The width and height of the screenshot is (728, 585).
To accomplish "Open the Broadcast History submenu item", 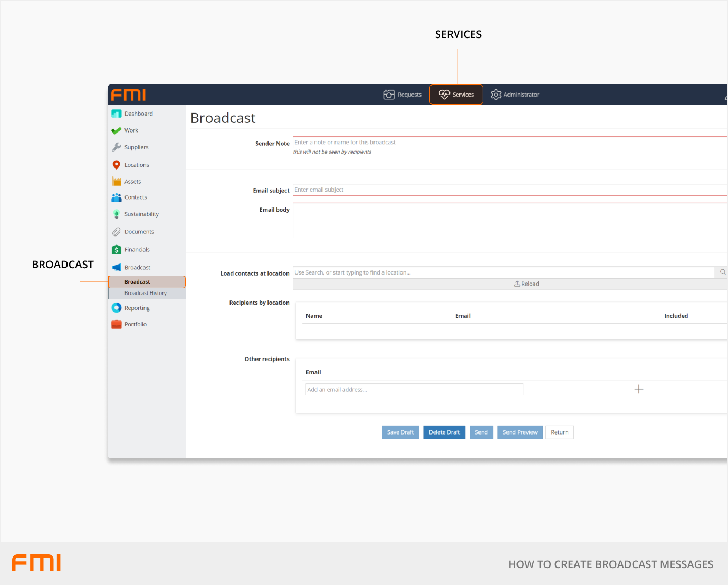I will pyautogui.click(x=146, y=294).
